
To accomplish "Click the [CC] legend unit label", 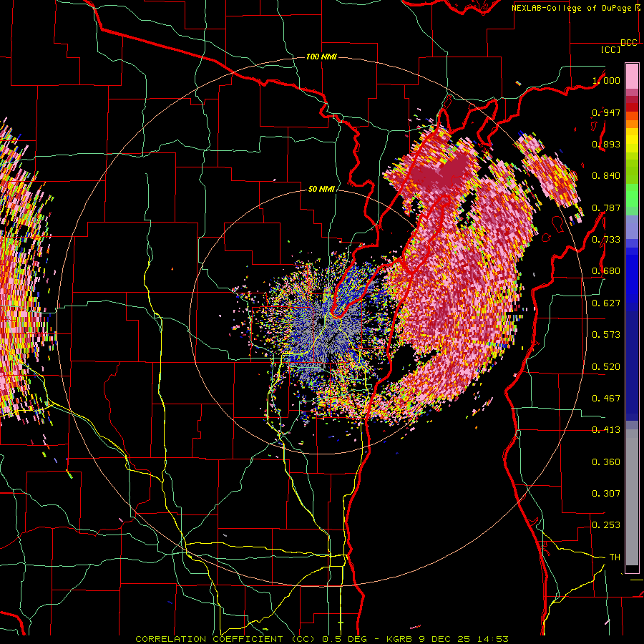I will (611, 49).
